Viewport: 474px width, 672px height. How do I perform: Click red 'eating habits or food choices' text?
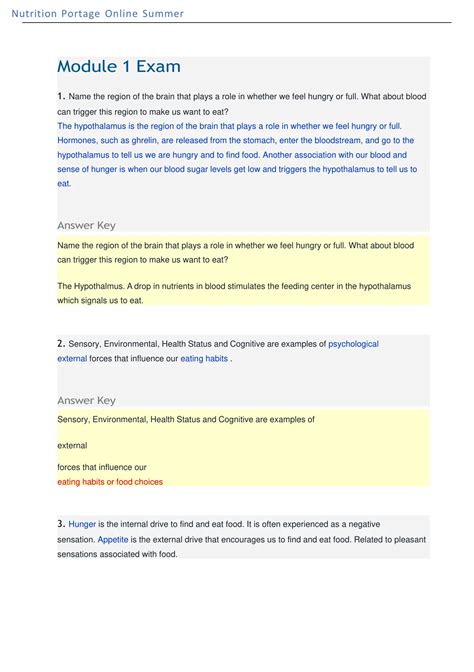[110, 482]
